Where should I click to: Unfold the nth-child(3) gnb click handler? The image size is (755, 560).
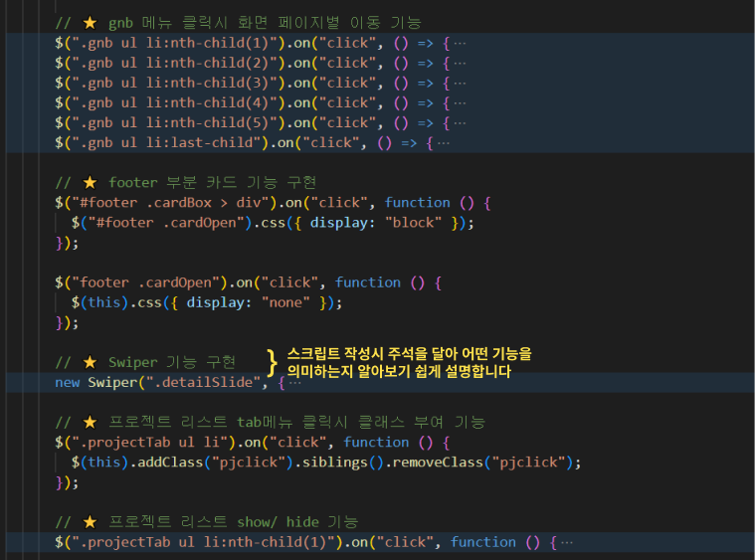[x=460, y=83]
